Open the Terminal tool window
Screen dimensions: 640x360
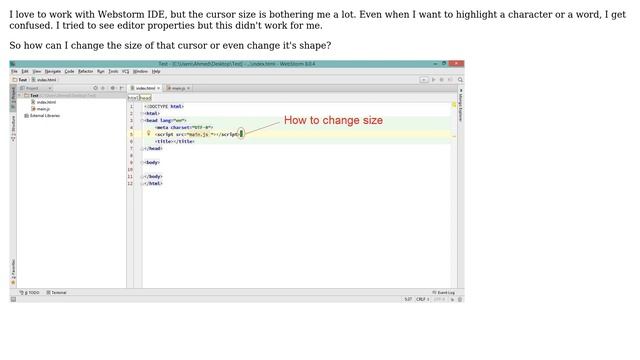point(56,293)
